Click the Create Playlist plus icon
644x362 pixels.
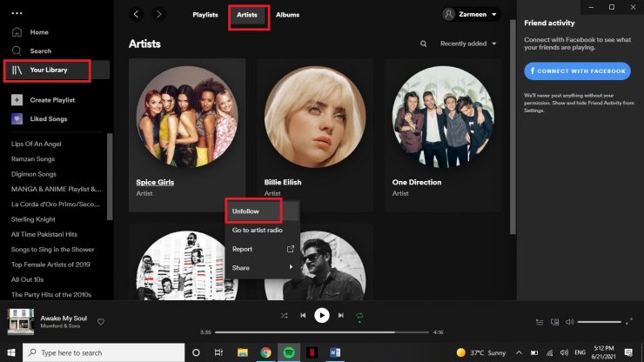pyautogui.click(x=17, y=100)
